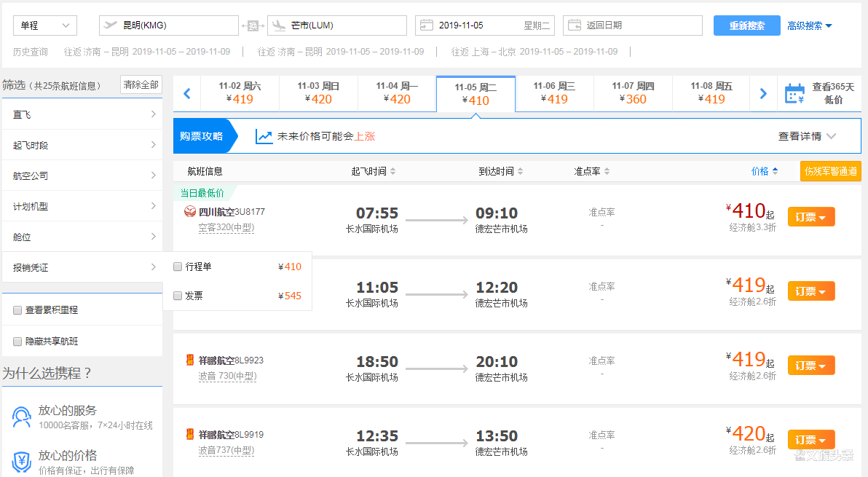Click the departure date calendar icon
The width and height of the screenshot is (868, 477).
[427, 25]
